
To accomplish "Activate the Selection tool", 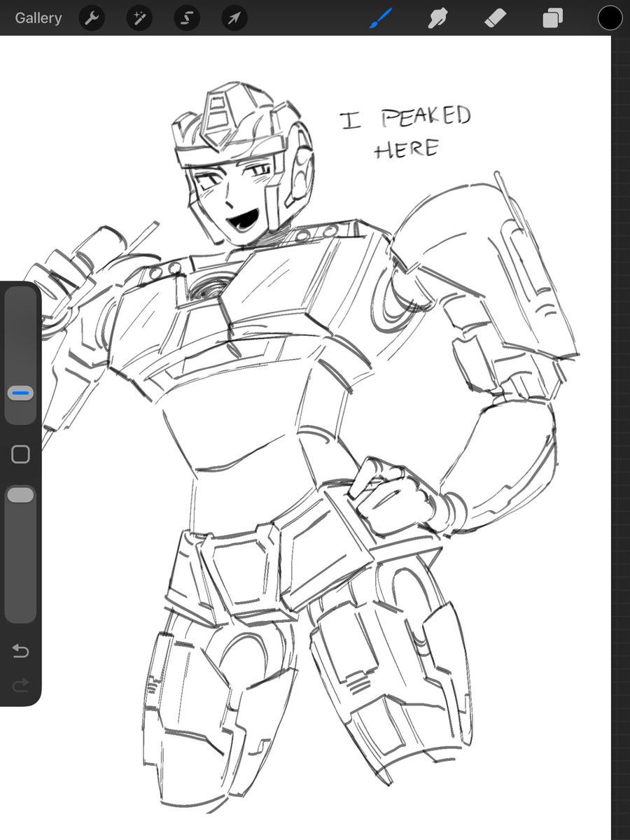I will coord(186,18).
